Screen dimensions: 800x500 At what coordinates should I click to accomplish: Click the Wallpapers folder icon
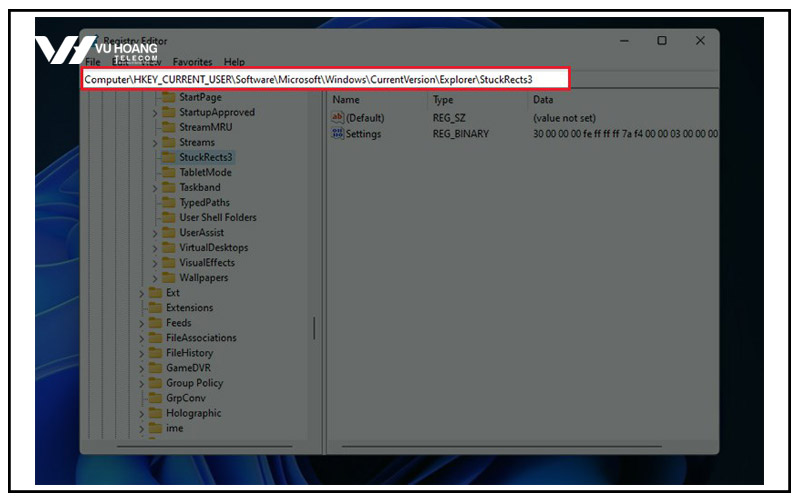pos(168,278)
